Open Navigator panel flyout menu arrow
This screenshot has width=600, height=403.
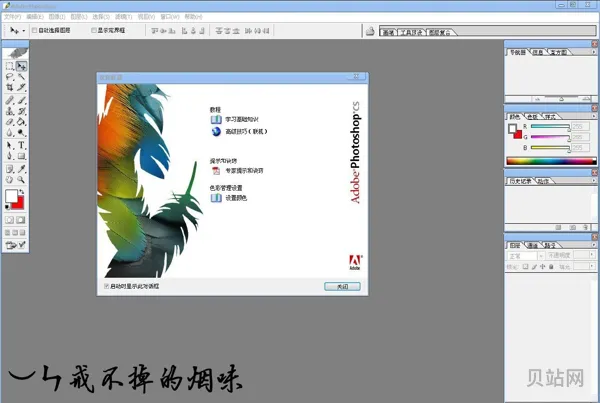(594, 52)
